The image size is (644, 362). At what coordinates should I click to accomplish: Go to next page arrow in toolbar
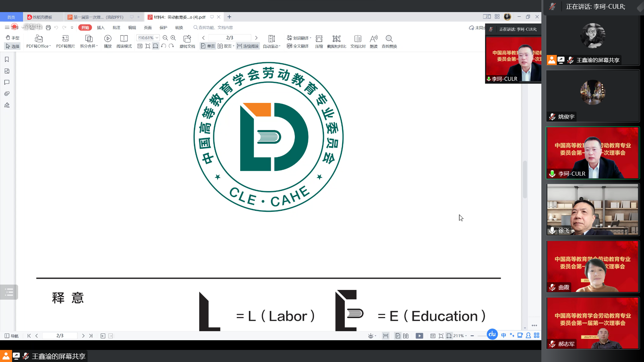(x=256, y=38)
